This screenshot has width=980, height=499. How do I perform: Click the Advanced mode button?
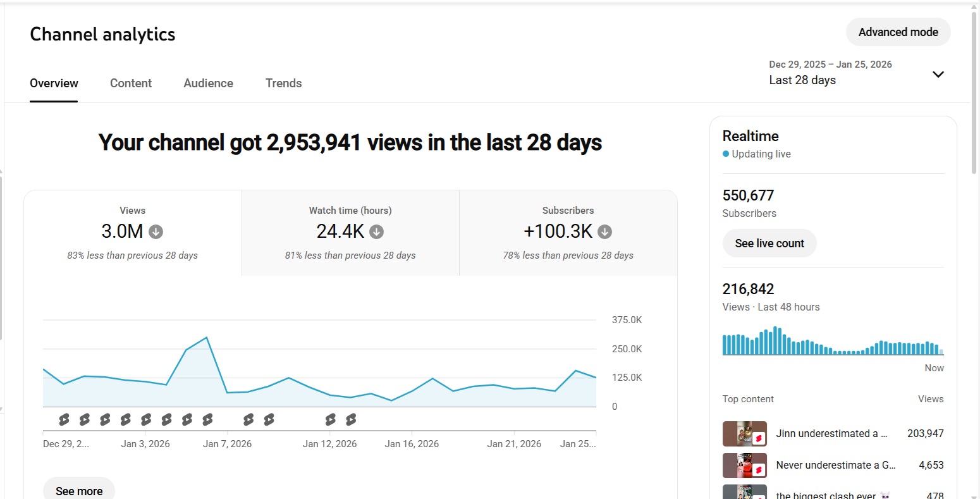pyautogui.click(x=898, y=32)
